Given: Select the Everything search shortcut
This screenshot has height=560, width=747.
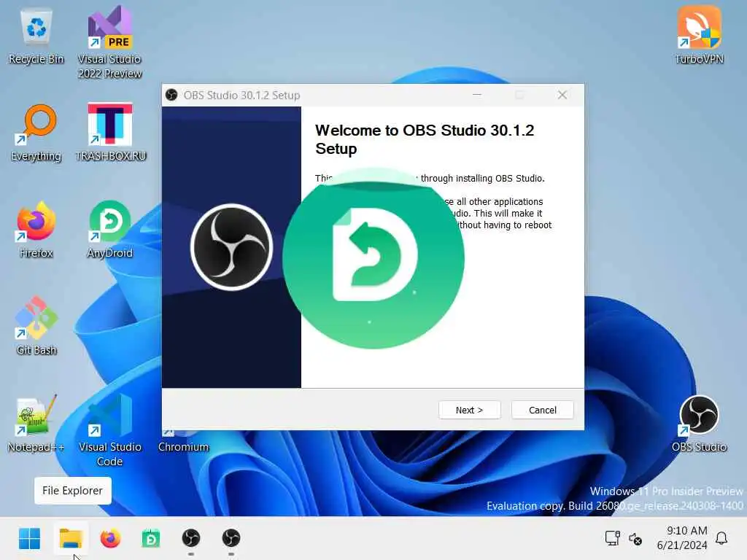Looking at the screenshot, I should coord(36,133).
